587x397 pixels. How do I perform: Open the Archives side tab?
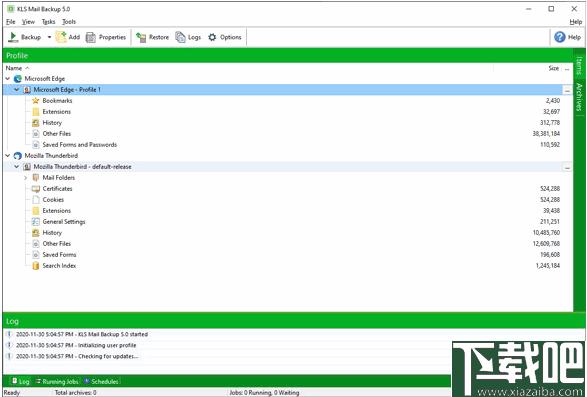[579, 97]
